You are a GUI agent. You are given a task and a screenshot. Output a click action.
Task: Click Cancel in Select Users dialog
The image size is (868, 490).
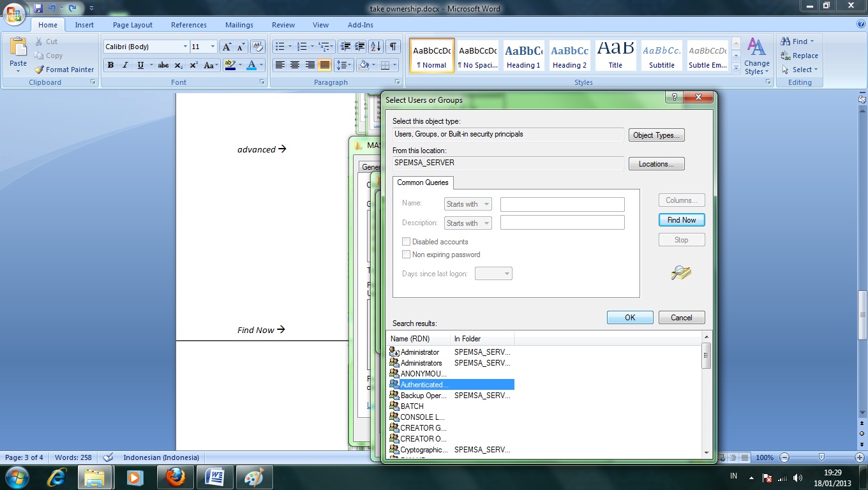(682, 318)
